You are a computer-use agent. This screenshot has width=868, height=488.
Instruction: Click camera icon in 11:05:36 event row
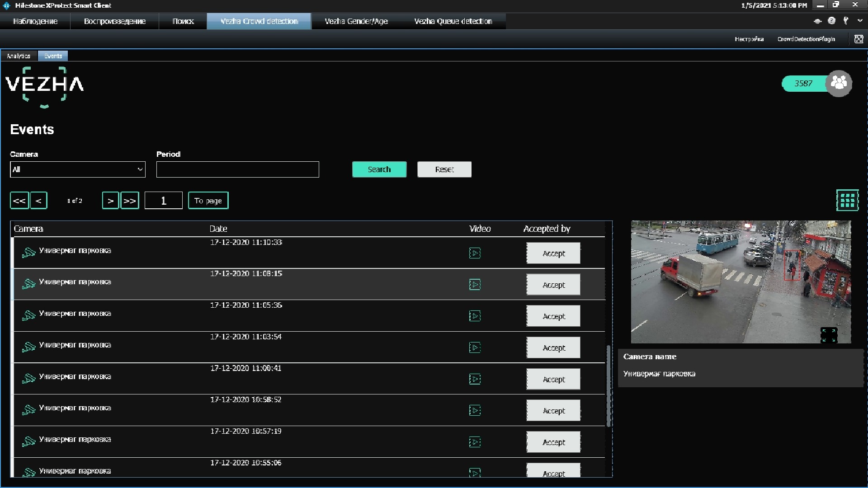point(28,315)
